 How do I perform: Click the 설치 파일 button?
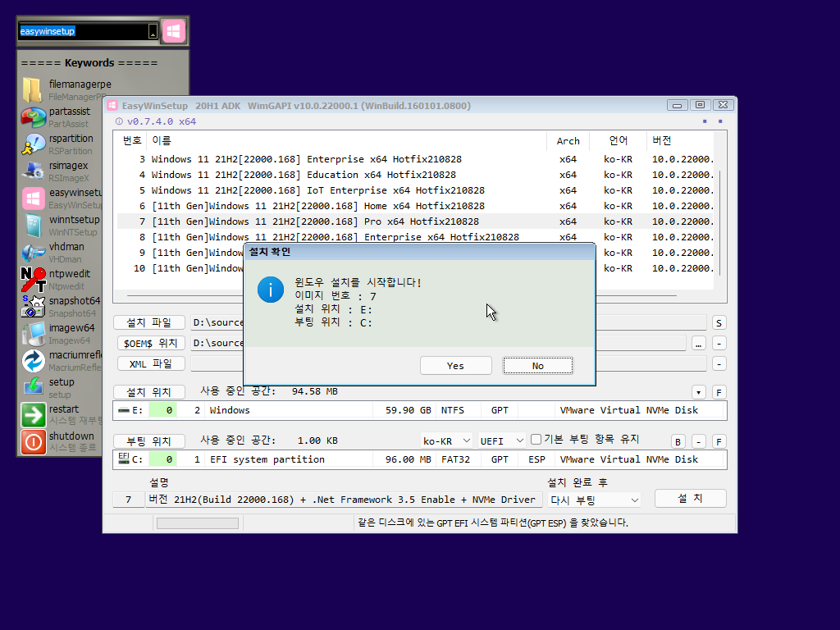pyautogui.click(x=149, y=322)
